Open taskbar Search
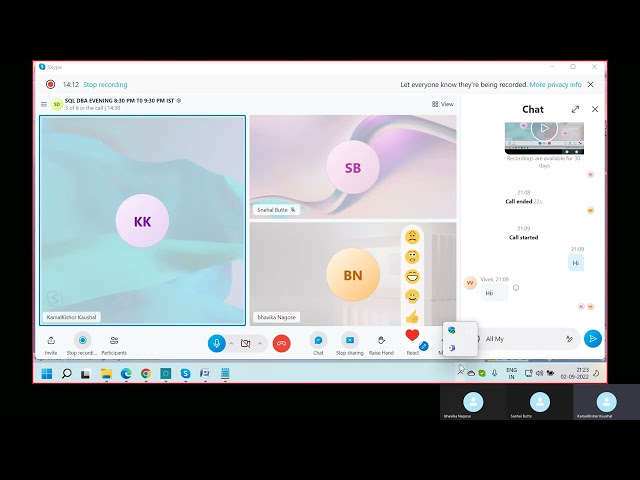The width and height of the screenshot is (640, 480). tap(67, 373)
